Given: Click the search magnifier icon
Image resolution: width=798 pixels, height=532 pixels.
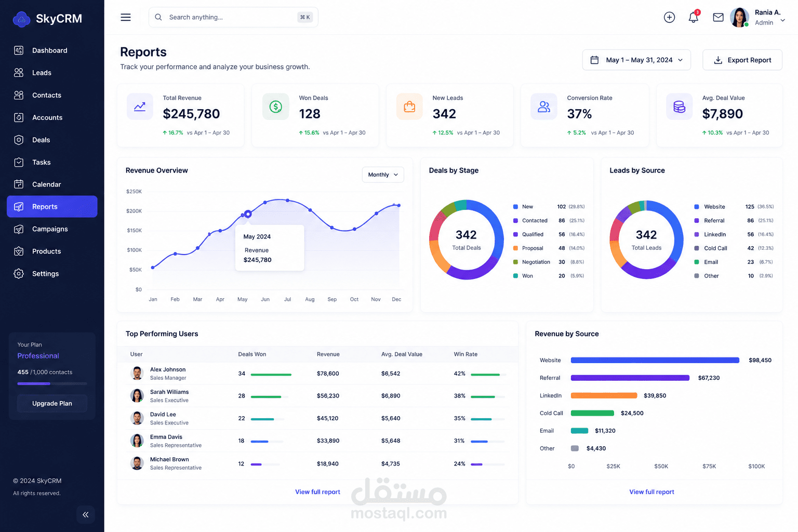Looking at the screenshot, I should [158, 17].
